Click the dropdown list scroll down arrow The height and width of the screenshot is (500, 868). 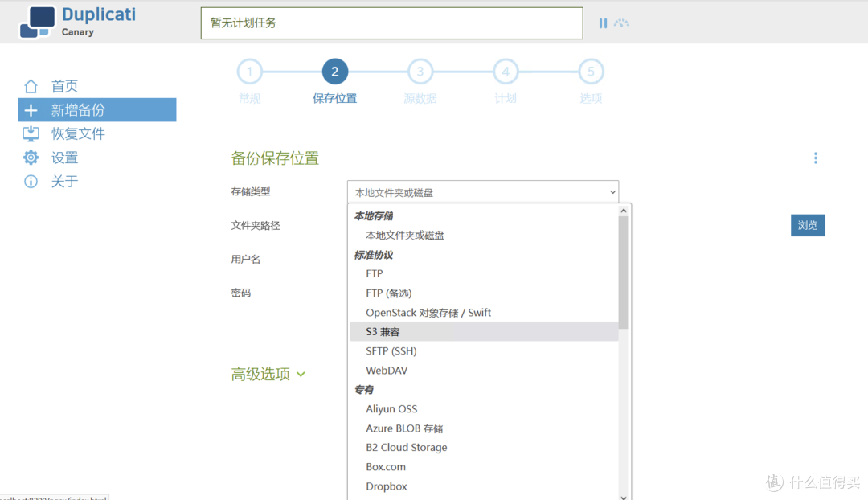[x=624, y=497]
